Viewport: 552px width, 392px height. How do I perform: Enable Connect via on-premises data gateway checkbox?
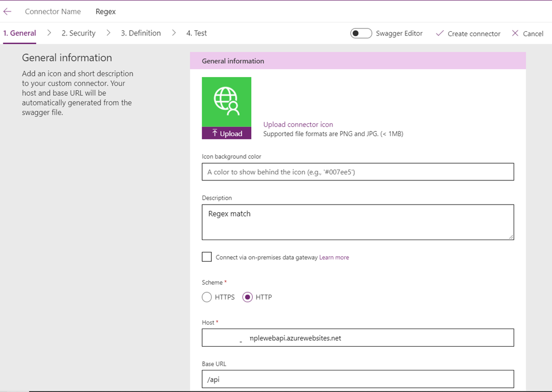207,257
